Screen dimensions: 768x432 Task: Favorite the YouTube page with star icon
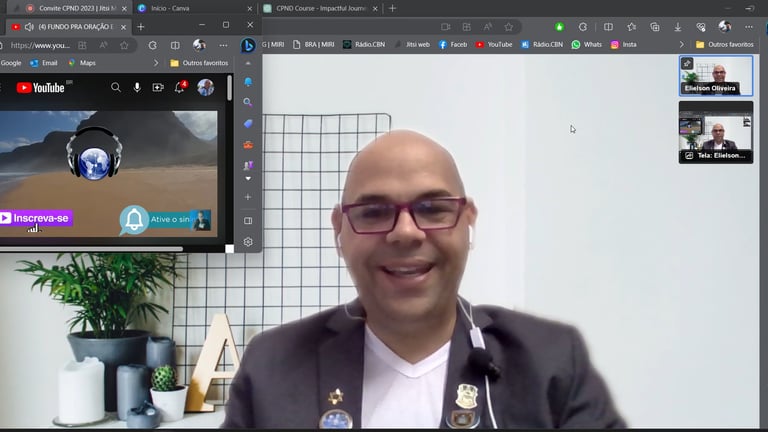click(x=124, y=45)
